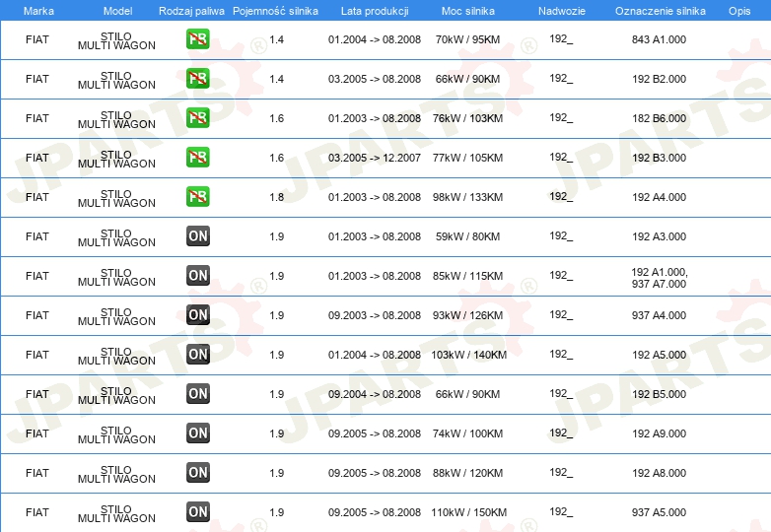Click the petrol icon for 1.4 70kW row
This screenshot has height=532, width=771.
(x=197, y=39)
